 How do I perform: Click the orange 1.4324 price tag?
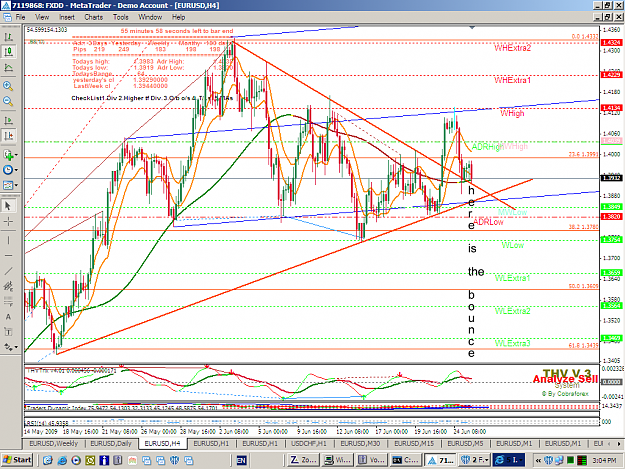(611, 42)
